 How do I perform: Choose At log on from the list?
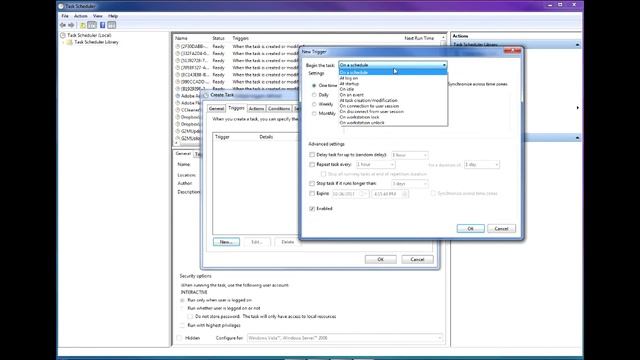click(349, 78)
